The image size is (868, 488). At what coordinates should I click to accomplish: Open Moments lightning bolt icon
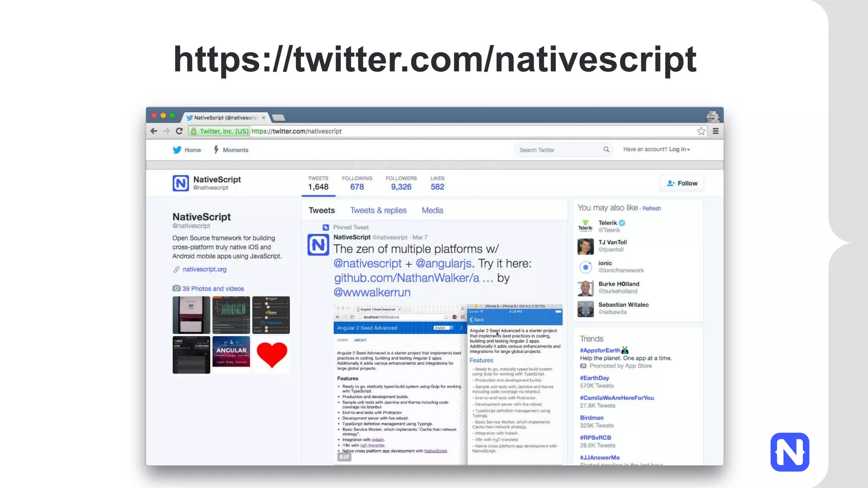216,150
